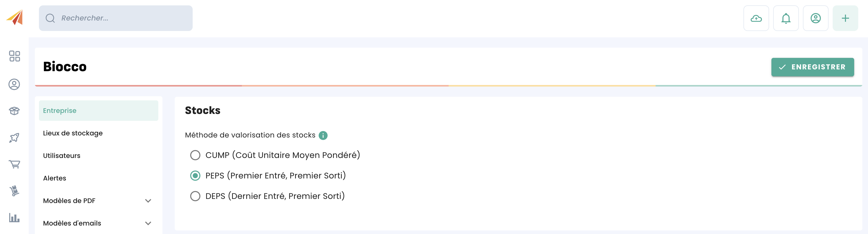Open the notifications bell
The height and width of the screenshot is (234, 868).
[786, 18]
